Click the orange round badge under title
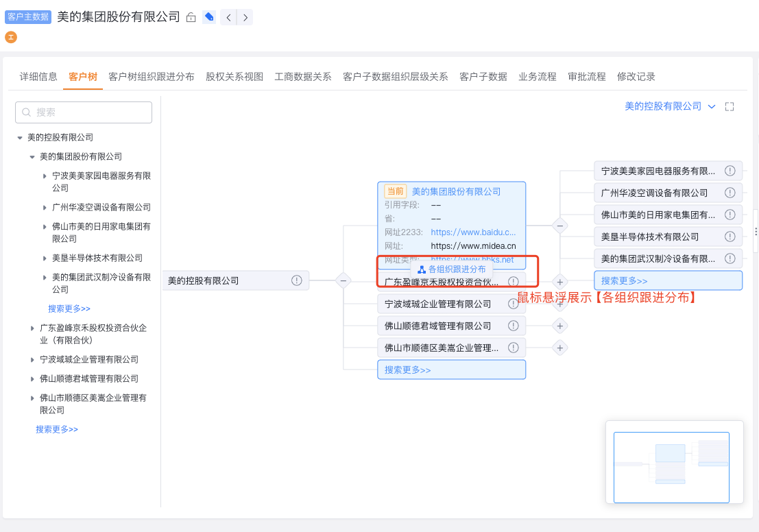This screenshot has height=532, width=759. coord(11,37)
